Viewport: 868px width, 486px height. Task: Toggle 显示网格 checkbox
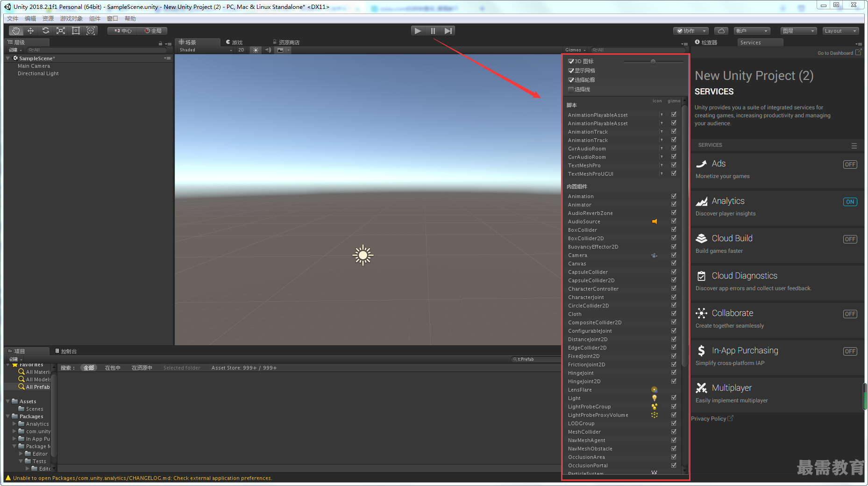(571, 71)
